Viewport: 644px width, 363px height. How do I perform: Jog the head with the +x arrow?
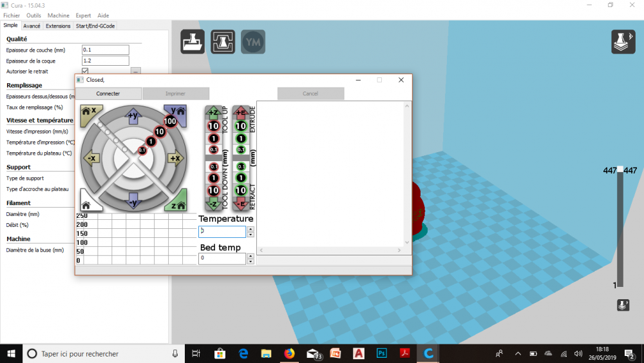[175, 158]
